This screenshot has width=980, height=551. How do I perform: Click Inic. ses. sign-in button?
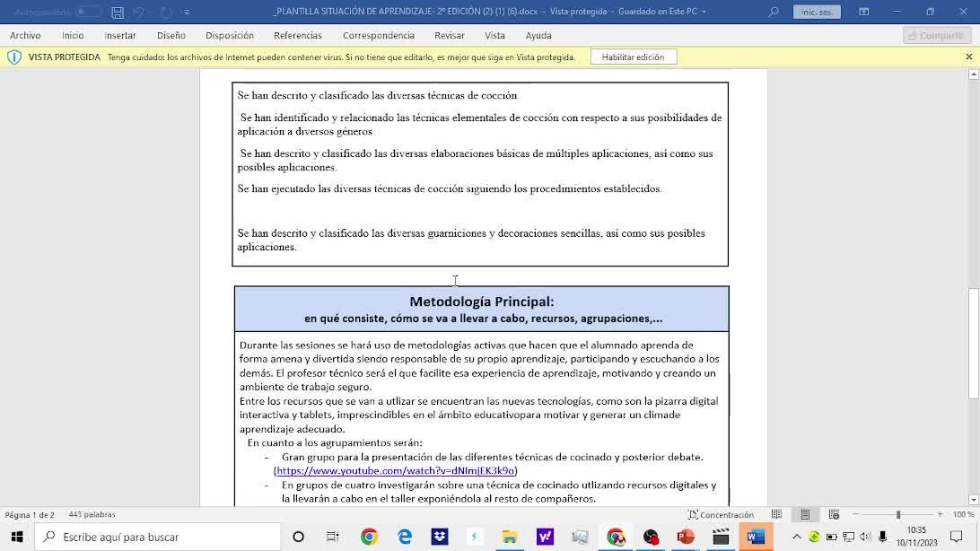[x=817, y=12]
